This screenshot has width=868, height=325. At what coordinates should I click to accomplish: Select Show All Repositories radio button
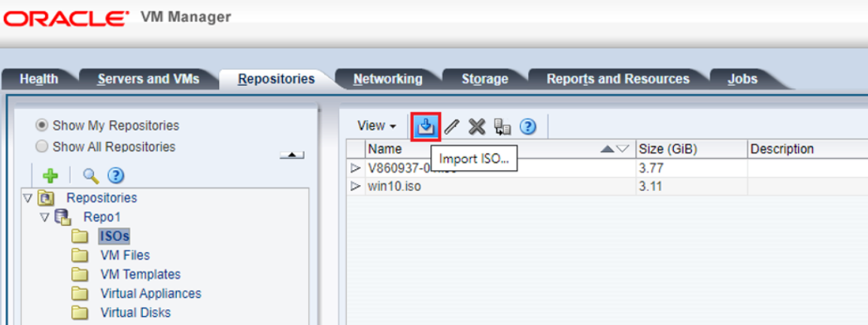pos(41,147)
